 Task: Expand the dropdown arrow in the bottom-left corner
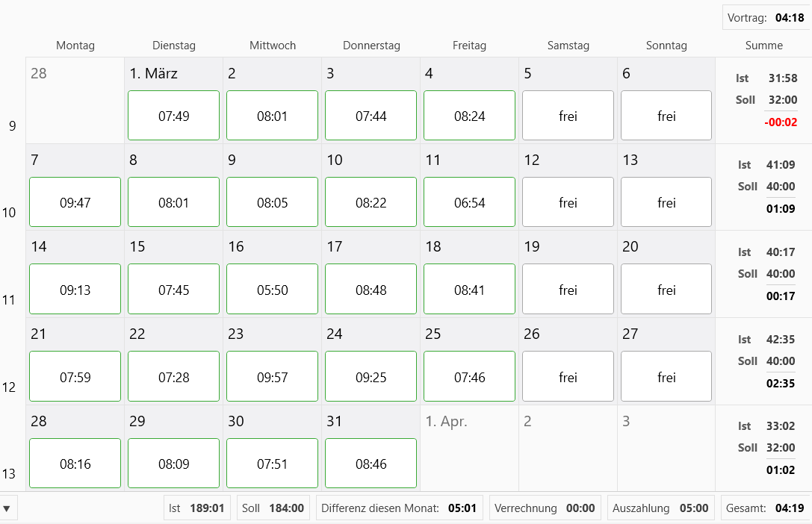coord(9,508)
